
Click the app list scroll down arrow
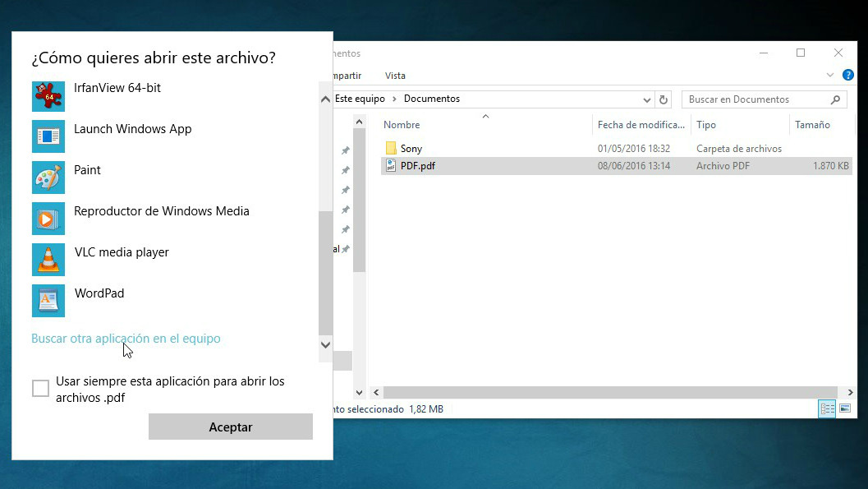click(325, 345)
